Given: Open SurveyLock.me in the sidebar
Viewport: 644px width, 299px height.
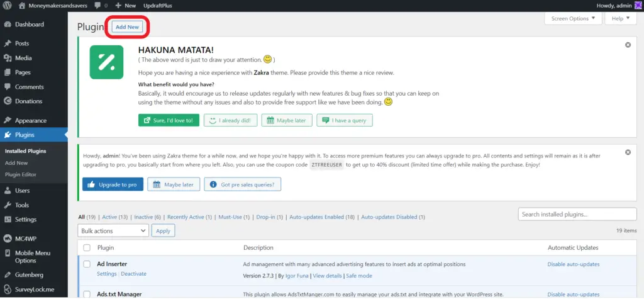Looking at the screenshot, I should (x=34, y=289).
